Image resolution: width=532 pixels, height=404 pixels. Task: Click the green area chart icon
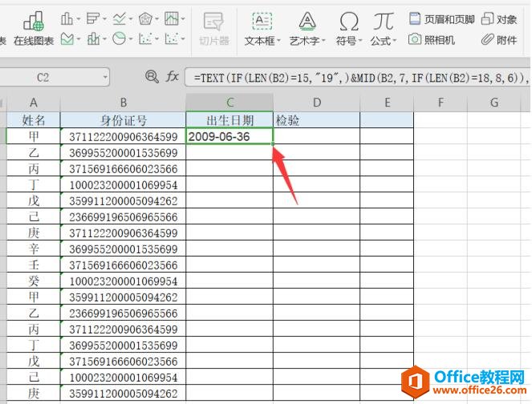tap(67, 39)
